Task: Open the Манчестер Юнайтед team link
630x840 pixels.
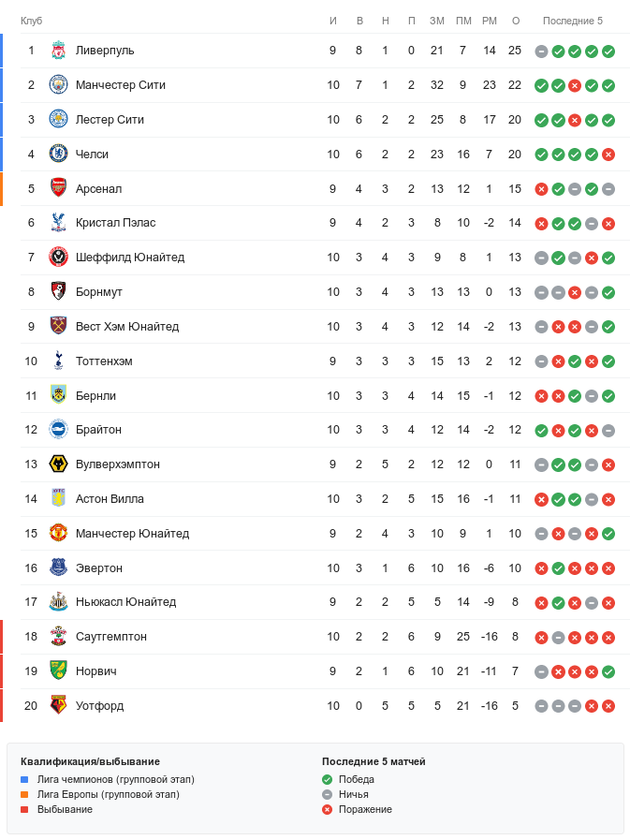Action: pos(132,534)
